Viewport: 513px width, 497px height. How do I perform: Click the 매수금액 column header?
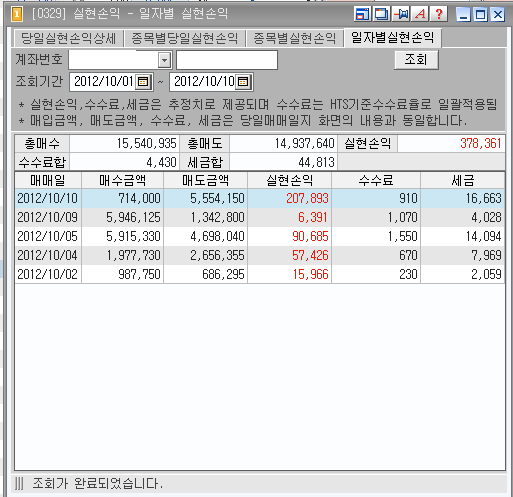[123, 180]
